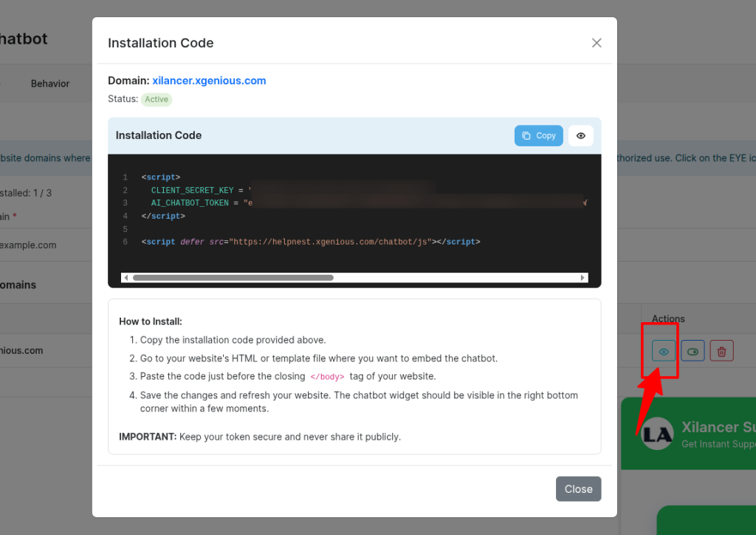Open the xilancer.xgenious.com domain link
Viewport: 756px width, 535px height.
coord(209,81)
